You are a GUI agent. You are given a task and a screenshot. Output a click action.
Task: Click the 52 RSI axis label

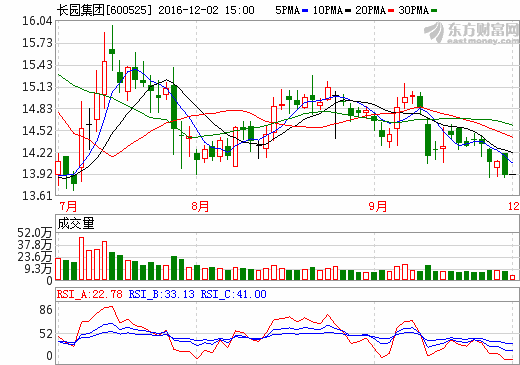(x=46, y=334)
